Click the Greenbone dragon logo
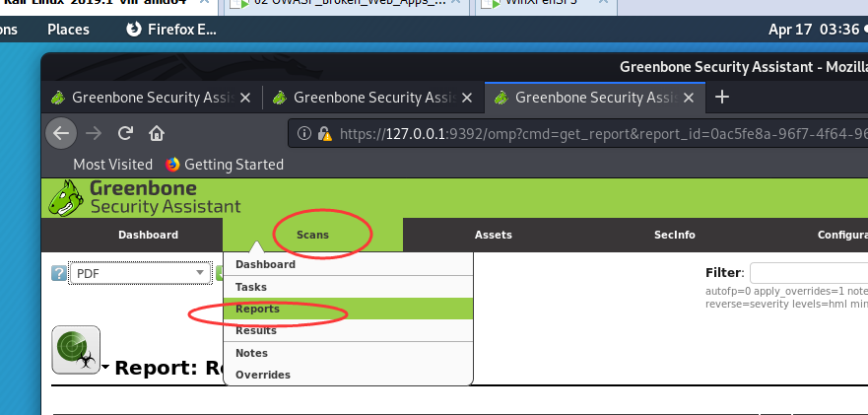Image resolution: width=868 pixels, height=415 pixels. (x=66, y=198)
